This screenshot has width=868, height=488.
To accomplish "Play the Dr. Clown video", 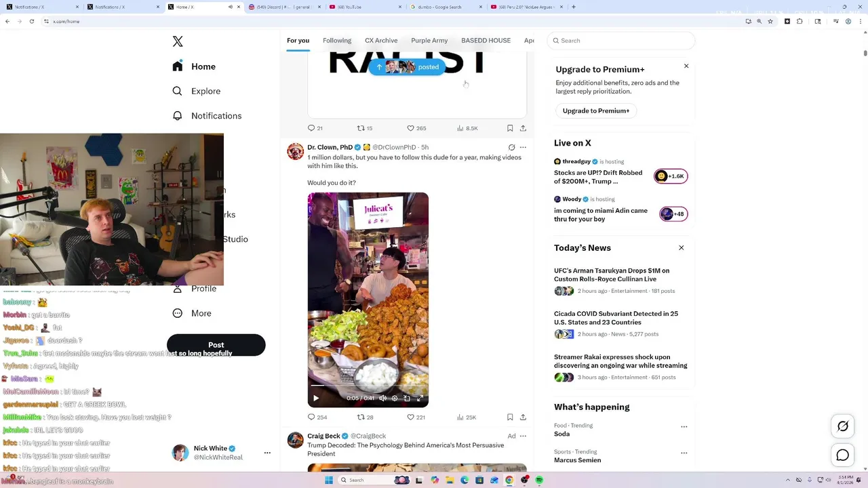I will (315, 399).
